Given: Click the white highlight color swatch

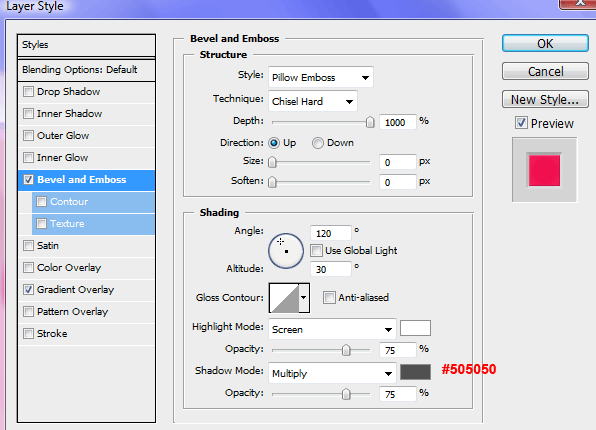Looking at the screenshot, I should click(x=415, y=328).
